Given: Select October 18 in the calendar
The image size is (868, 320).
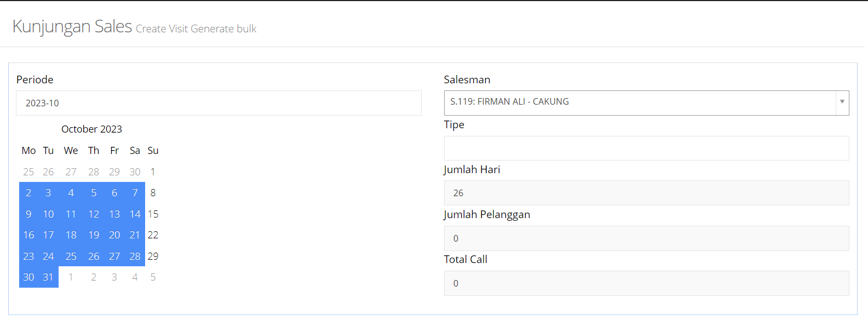Looking at the screenshot, I should 71,235.
